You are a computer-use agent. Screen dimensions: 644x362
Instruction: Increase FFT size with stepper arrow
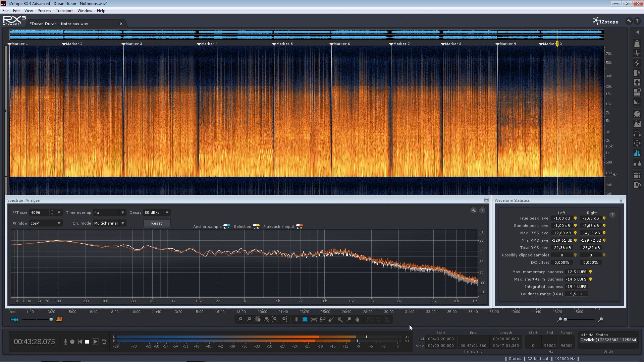coord(52,211)
